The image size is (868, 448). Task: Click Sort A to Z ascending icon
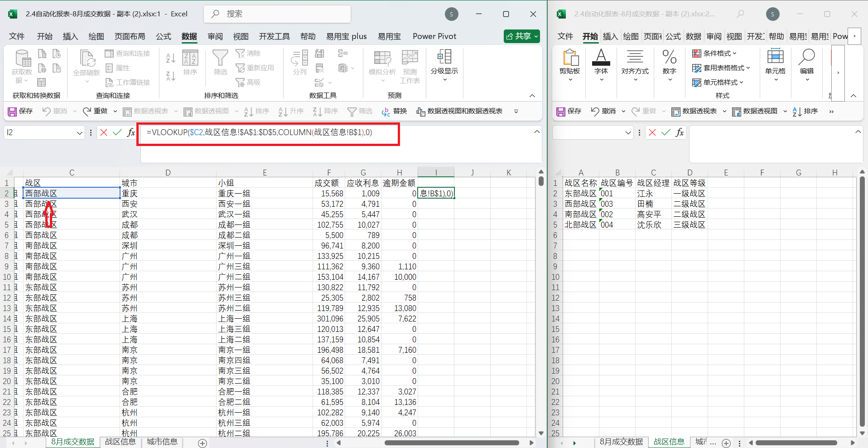pos(170,58)
